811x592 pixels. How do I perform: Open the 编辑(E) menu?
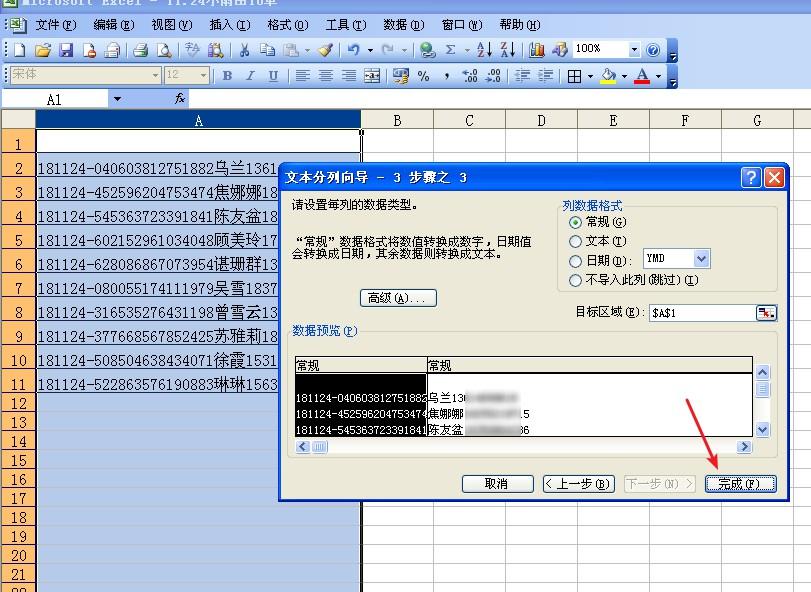tap(114, 25)
